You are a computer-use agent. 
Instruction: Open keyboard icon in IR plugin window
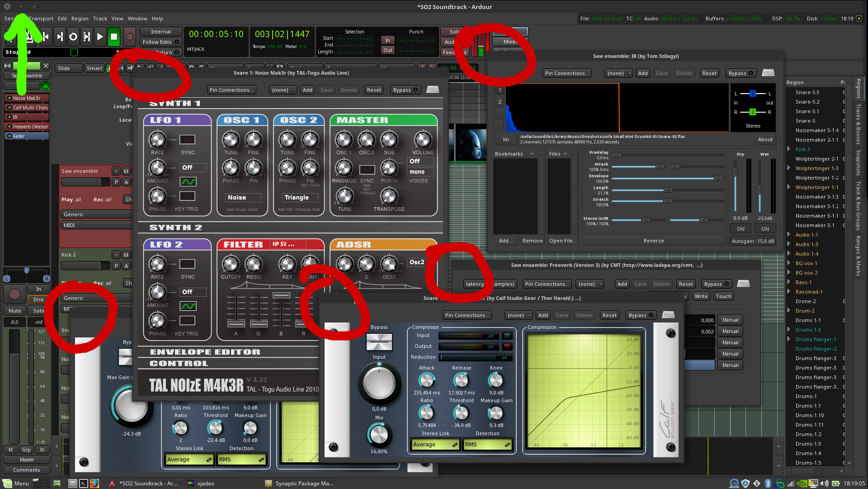pyautogui.click(x=768, y=73)
